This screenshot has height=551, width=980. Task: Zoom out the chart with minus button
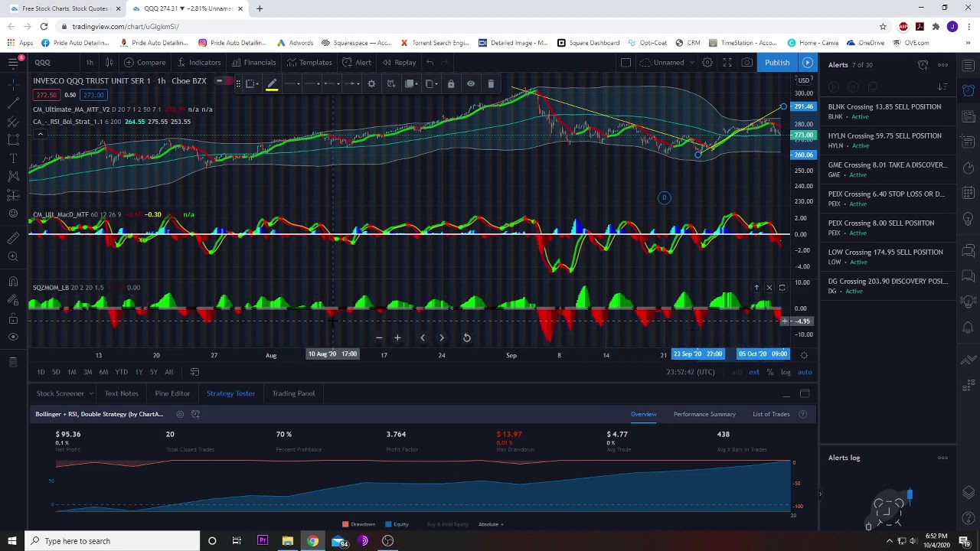tap(378, 337)
